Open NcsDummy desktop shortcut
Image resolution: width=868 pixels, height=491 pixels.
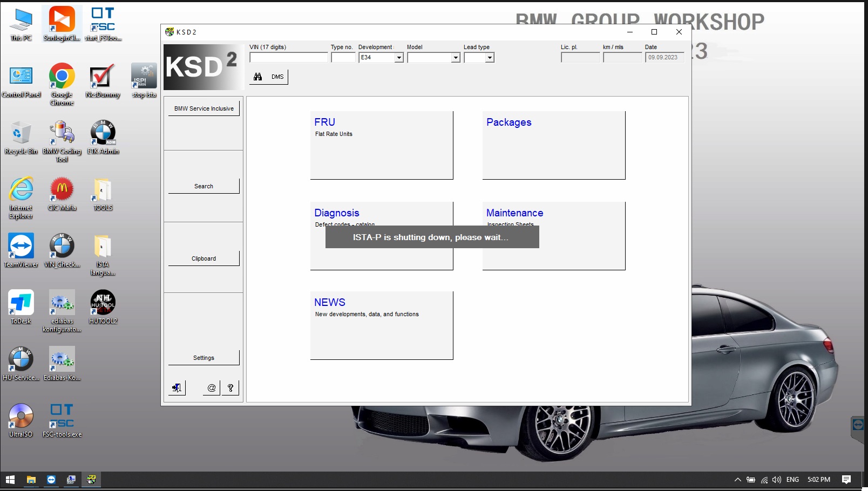tap(103, 81)
